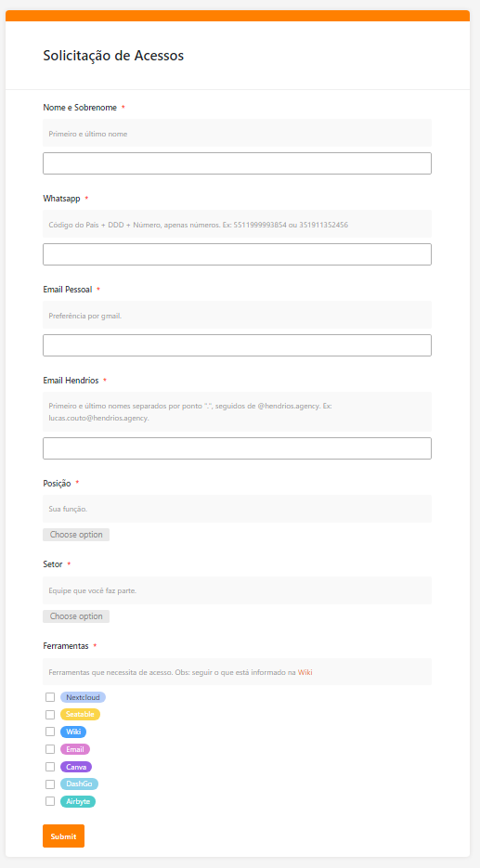Tick the Wiki tool checkbox
The width and height of the screenshot is (480, 868).
click(50, 732)
